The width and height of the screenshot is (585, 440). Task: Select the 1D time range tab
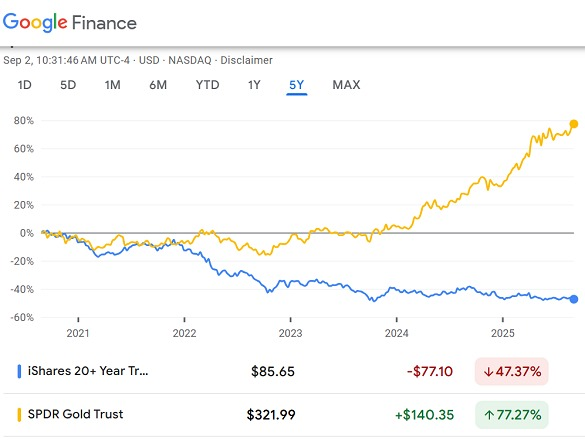click(x=24, y=85)
